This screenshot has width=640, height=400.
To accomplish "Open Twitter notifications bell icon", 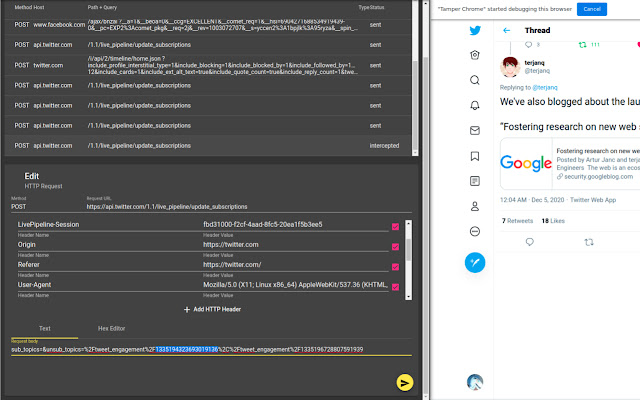I will click(x=475, y=105).
